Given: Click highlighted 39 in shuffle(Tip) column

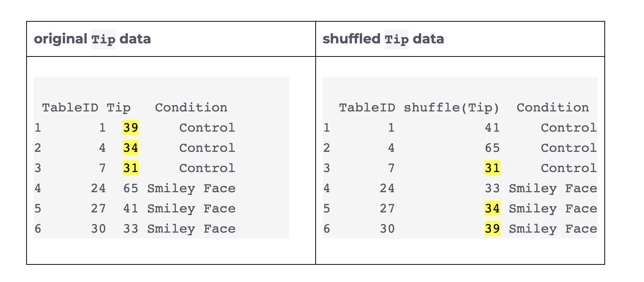Looking at the screenshot, I should click(492, 229).
